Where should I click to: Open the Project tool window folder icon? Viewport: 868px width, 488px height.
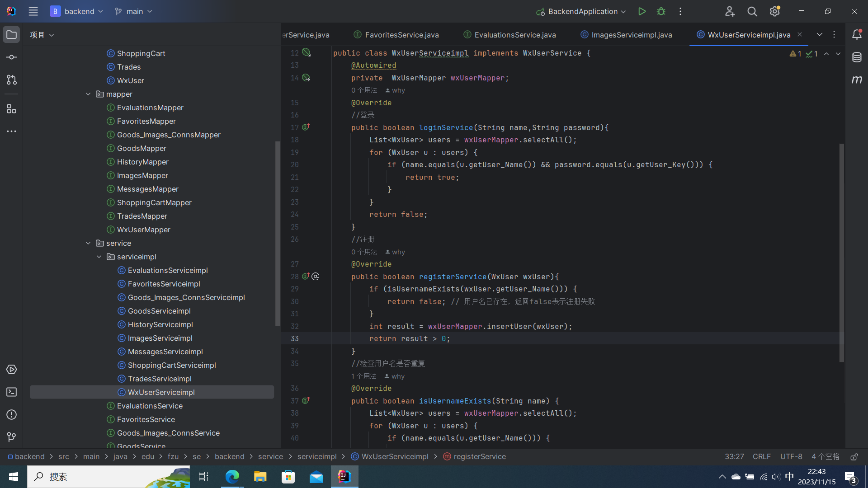[x=11, y=35]
